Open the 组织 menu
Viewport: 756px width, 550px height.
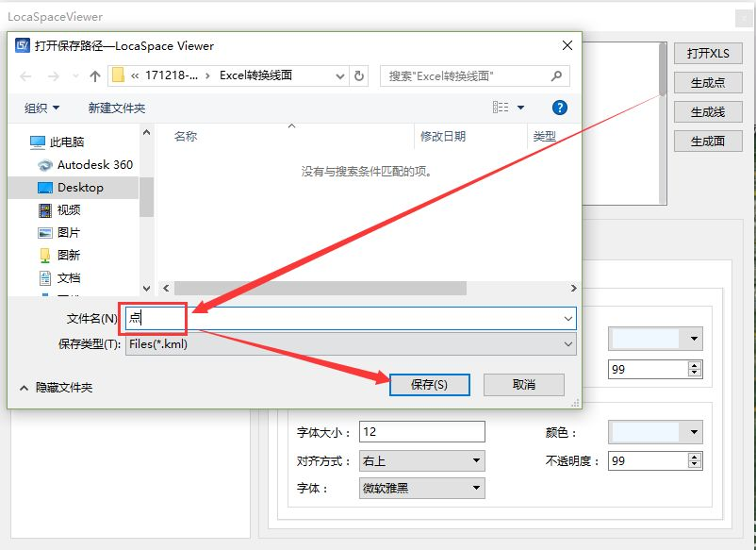point(41,108)
